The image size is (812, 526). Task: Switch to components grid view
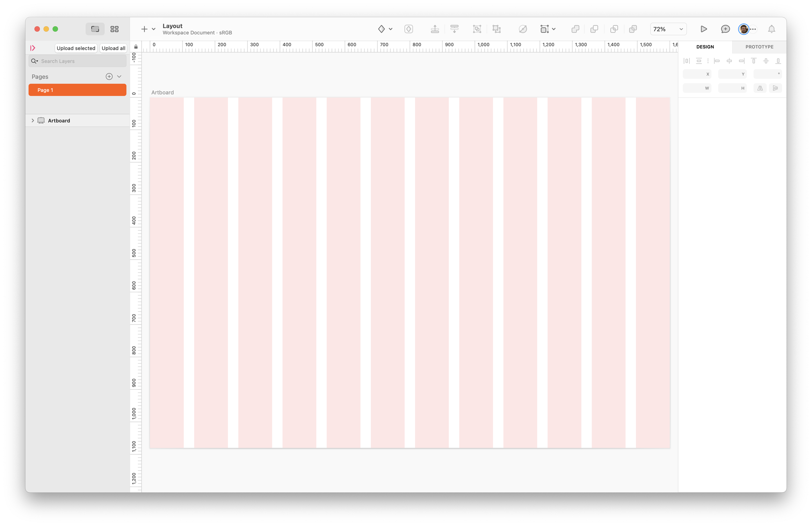click(x=114, y=29)
